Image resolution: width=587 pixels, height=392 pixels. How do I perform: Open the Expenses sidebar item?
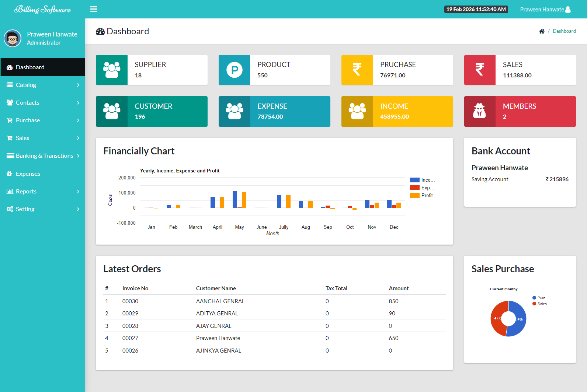click(x=28, y=174)
